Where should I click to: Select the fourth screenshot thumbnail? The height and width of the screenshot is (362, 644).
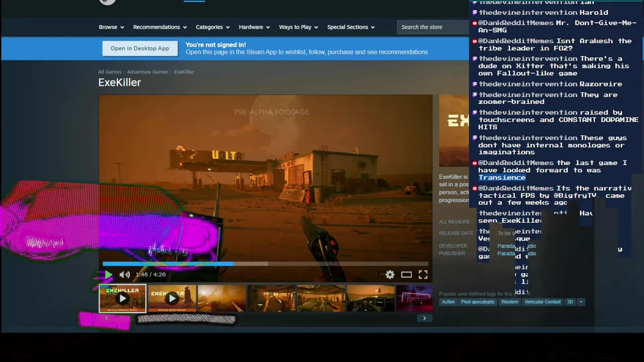271,299
